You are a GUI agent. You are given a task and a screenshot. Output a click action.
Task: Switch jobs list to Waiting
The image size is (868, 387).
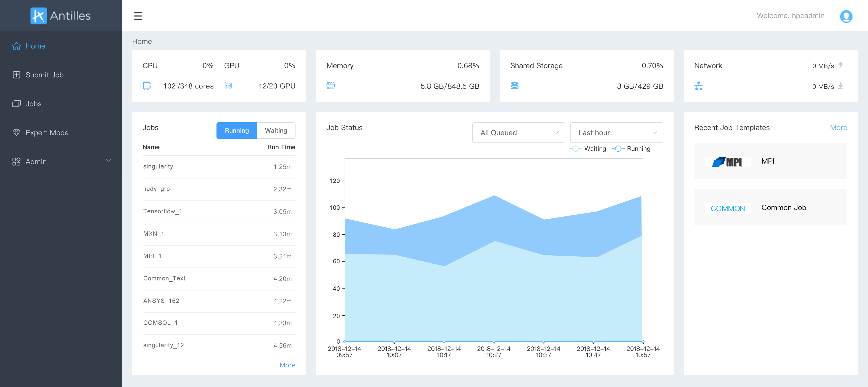click(276, 131)
